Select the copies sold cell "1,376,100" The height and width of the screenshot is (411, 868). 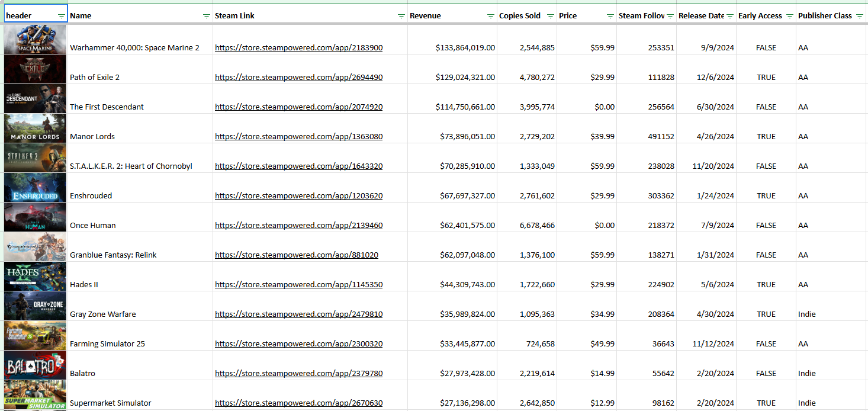527,247
